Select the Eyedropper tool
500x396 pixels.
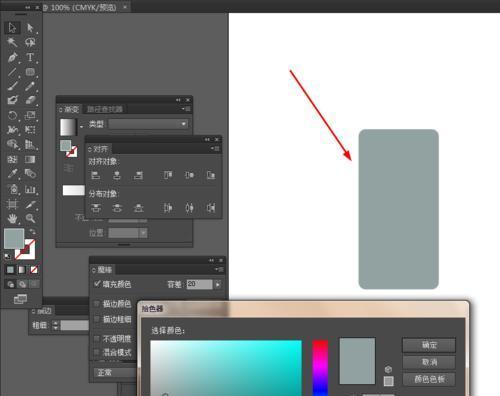coord(12,174)
